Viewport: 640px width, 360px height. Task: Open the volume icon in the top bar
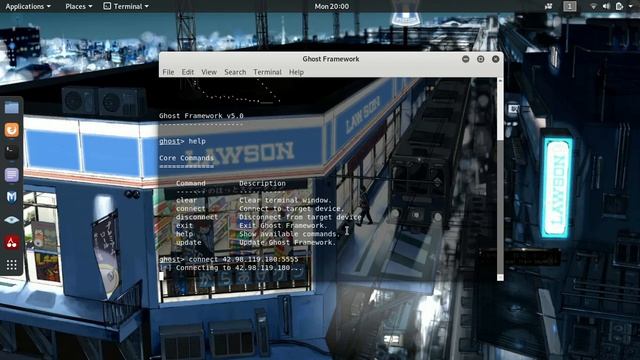click(x=606, y=6)
